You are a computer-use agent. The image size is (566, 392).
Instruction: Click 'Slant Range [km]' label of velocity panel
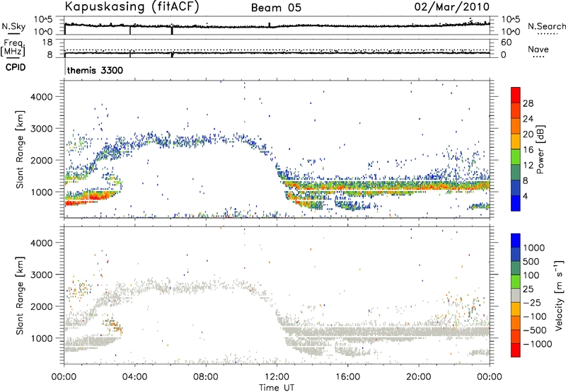tap(20, 296)
